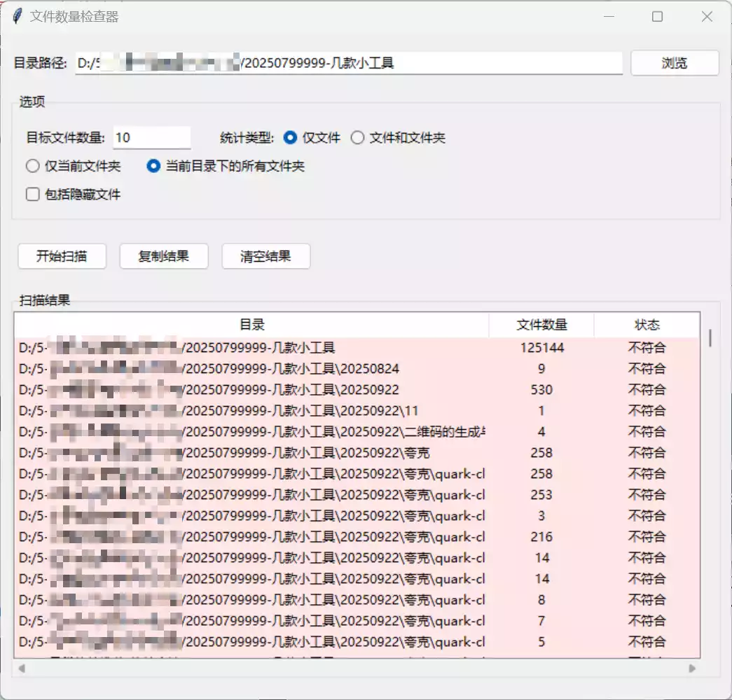Select the top result row showing 125144 files
This screenshot has width=732, height=700.
[280, 346]
